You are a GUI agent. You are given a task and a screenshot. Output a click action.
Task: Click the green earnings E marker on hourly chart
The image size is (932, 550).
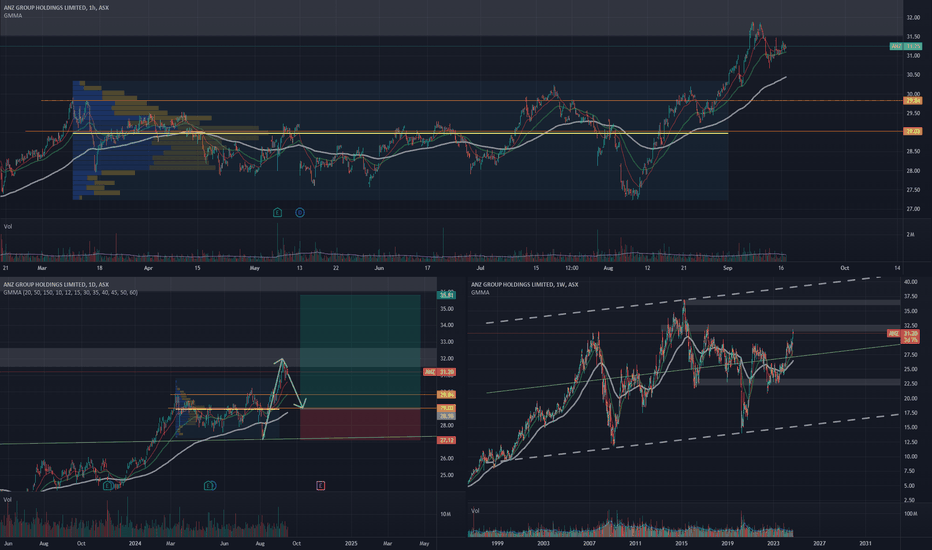tap(277, 212)
